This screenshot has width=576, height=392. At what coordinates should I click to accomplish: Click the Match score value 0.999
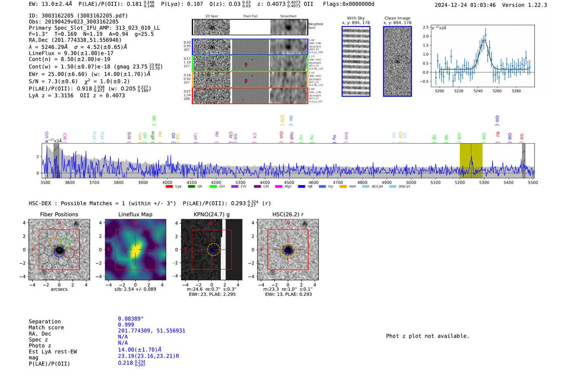[x=126, y=325]
